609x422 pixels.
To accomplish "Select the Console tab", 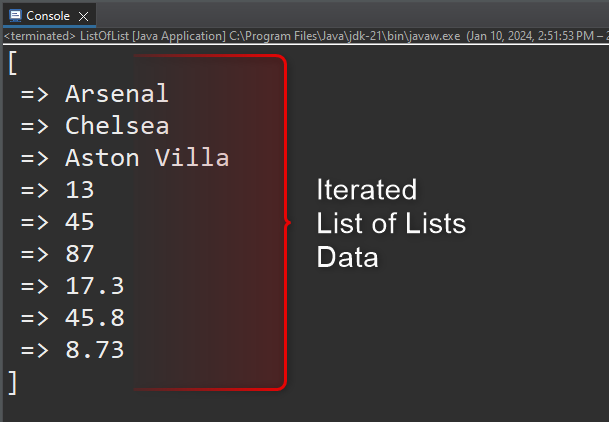I will click(x=49, y=16).
